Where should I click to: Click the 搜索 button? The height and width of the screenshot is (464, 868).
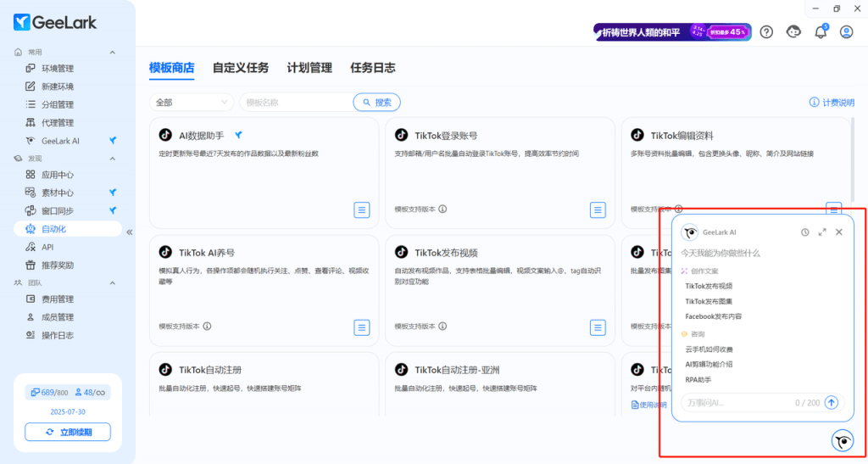click(x=377, y=103)
